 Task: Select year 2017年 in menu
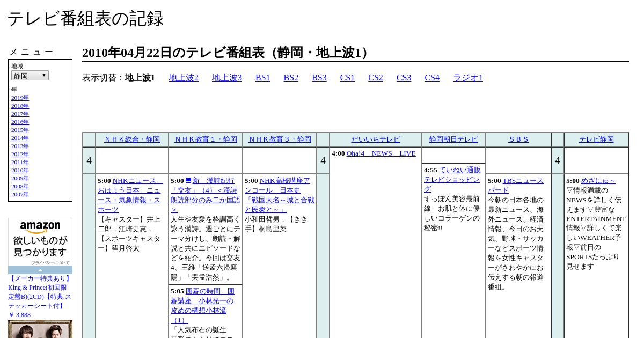tap(20, 114)
